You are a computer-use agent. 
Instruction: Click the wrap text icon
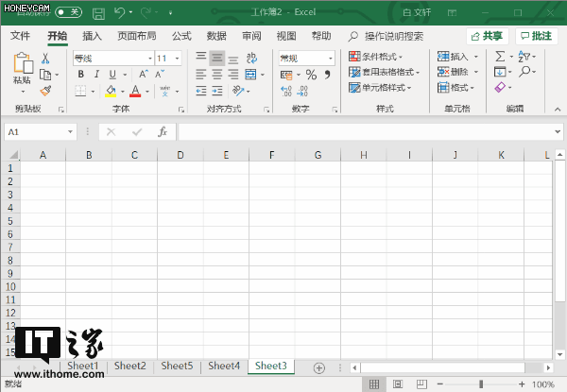[251, 58]
